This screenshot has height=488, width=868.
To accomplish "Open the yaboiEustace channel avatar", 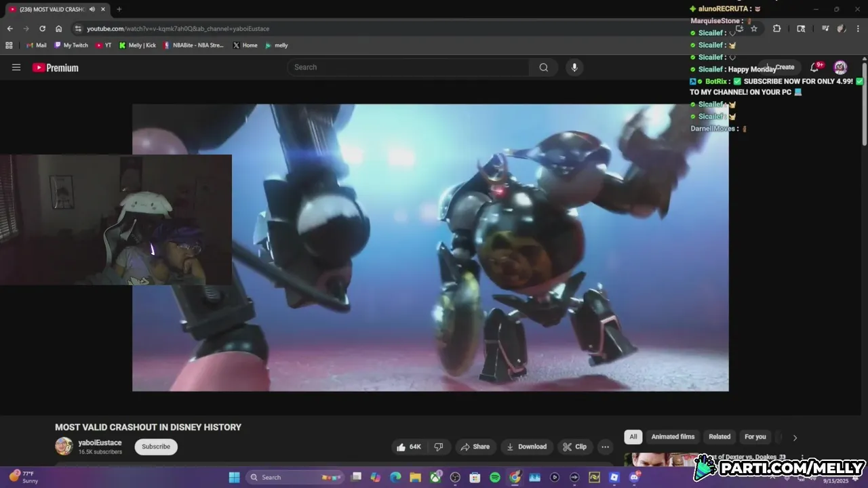I will point(64,446).
